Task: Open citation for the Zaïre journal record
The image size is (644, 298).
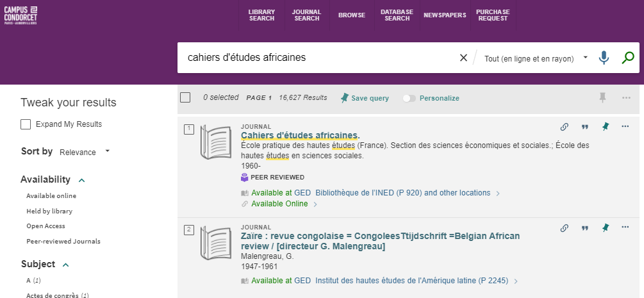Action: (584, 228)
